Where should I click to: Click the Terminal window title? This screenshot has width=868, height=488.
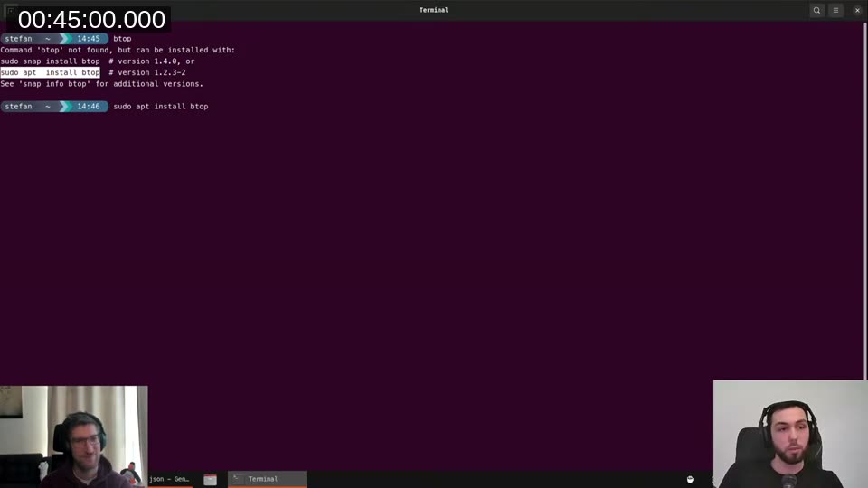click(x=433, y=10)
